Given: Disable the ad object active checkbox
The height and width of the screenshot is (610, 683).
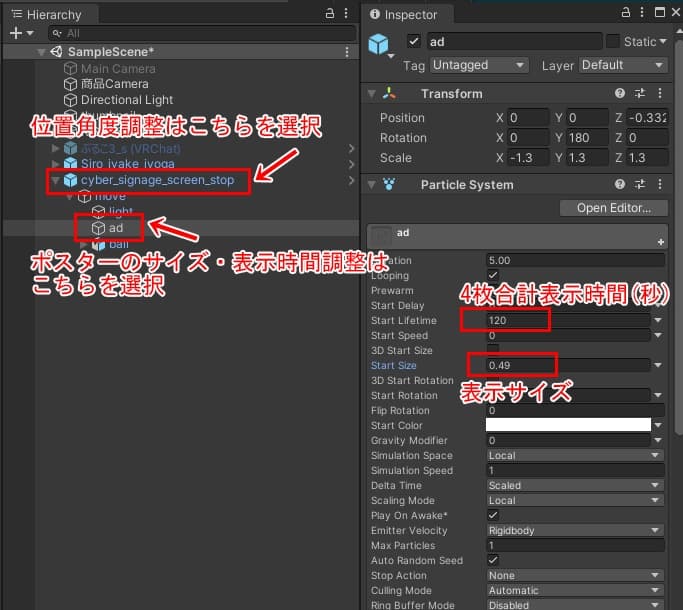Looking at the screenshot, I should point(414,42).
